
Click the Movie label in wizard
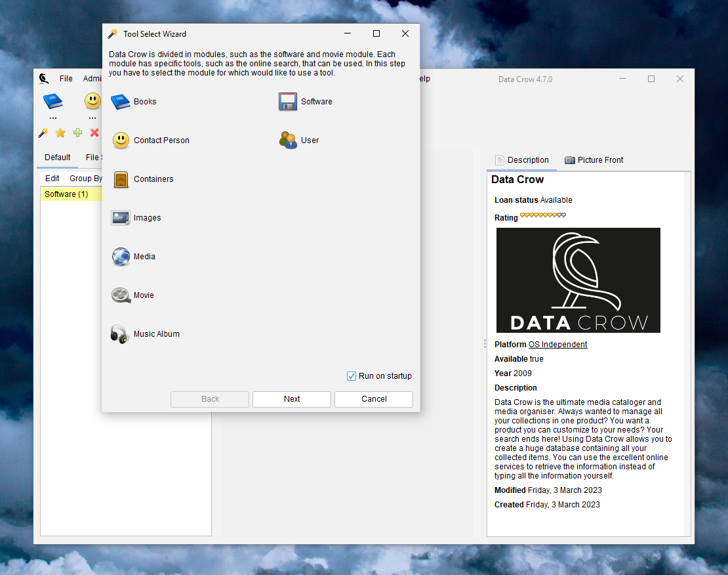144,295
